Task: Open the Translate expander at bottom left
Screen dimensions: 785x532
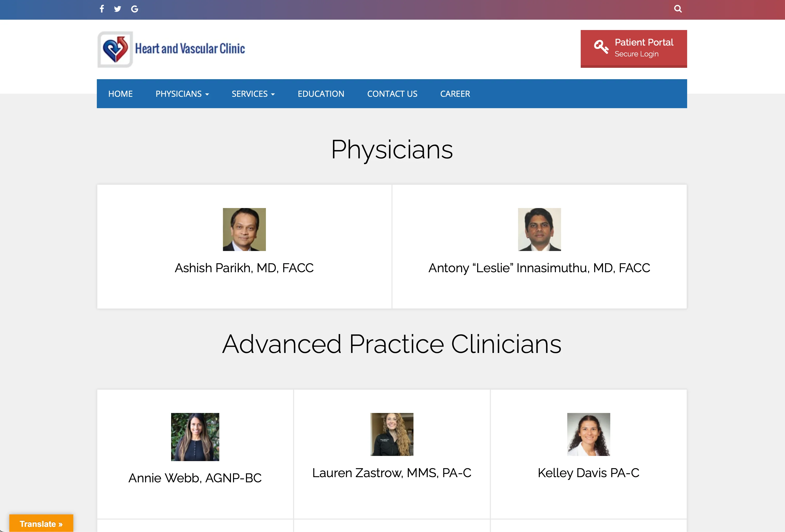Action: coord(41,523)
